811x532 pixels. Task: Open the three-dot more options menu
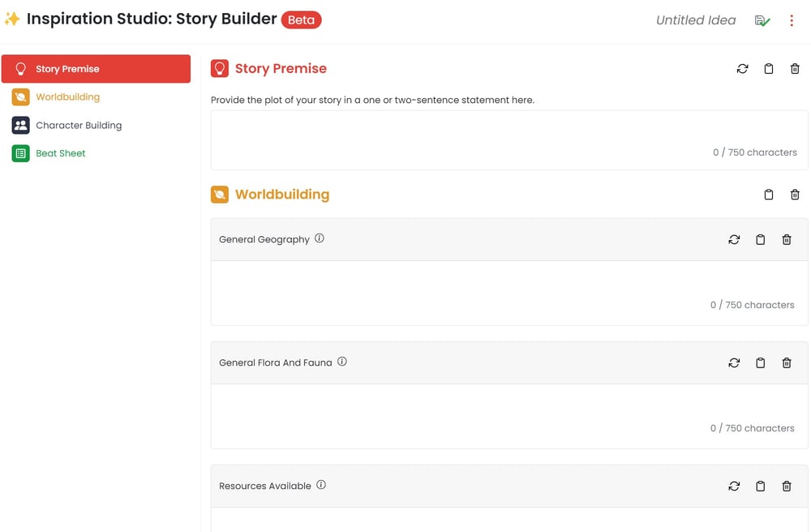(791, 20)
